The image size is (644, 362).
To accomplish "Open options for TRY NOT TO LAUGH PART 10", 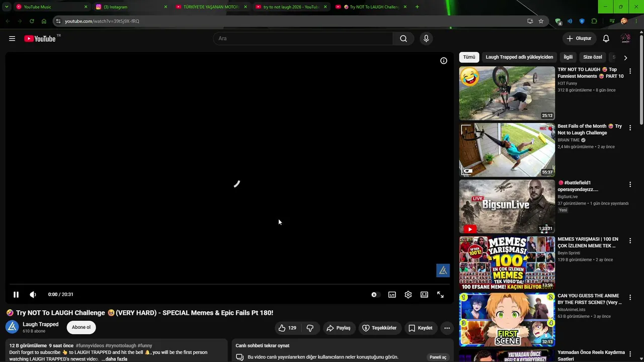I will pos(630,71).
